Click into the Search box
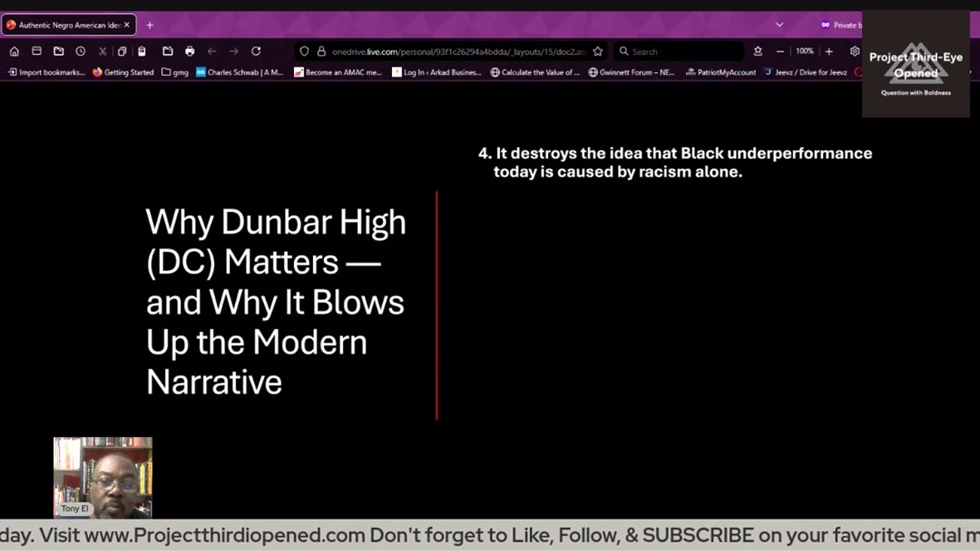 [x=678, y=51]
